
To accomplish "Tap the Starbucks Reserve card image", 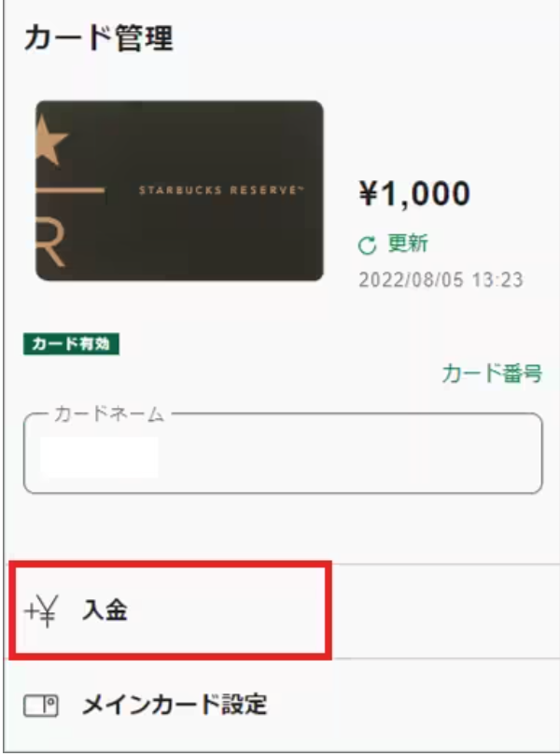I will 179,190.
